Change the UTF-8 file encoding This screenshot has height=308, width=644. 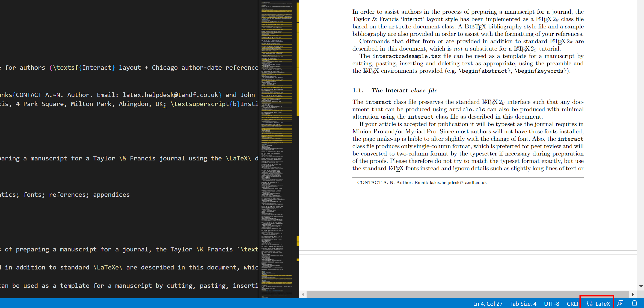click(551, 304)
